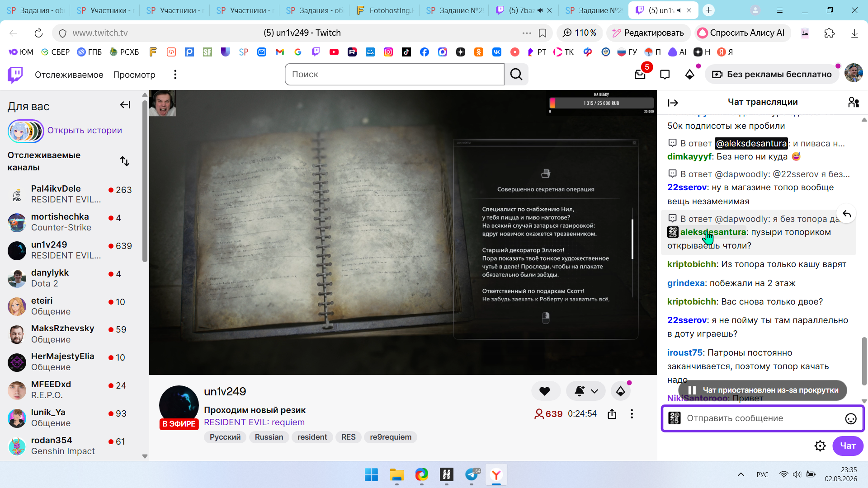Toggle follow heart button for un1v249
Image resolution: width=868 pixels, height=488 pixels.
545,391
